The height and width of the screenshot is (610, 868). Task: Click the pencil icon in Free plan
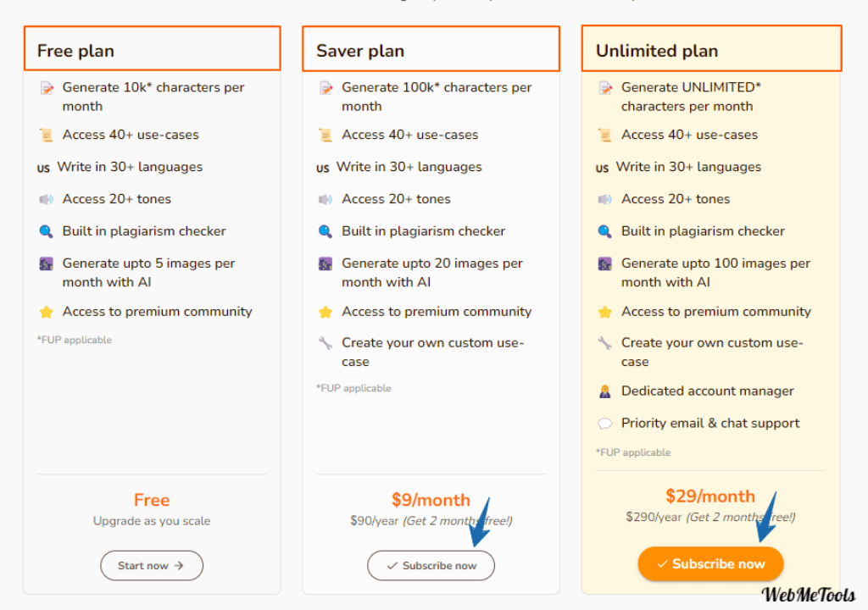click(47, 87)
